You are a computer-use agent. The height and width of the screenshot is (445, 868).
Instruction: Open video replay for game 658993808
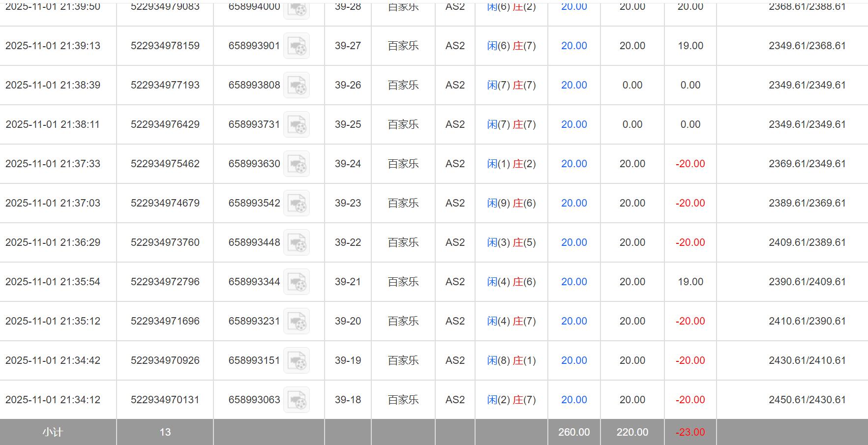[x=297, y=85]
